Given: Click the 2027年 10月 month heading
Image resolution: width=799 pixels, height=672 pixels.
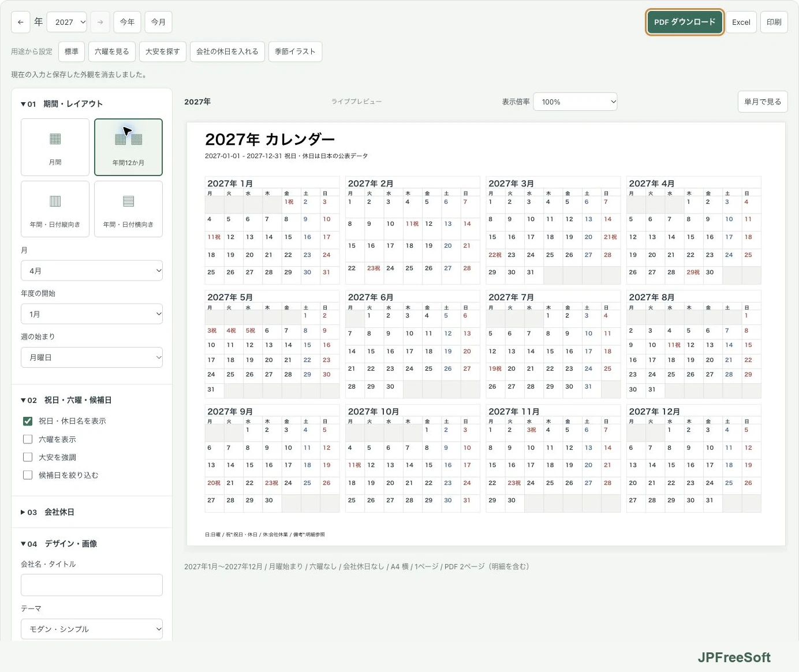Looking at the screenshot, I should [374, 412].
